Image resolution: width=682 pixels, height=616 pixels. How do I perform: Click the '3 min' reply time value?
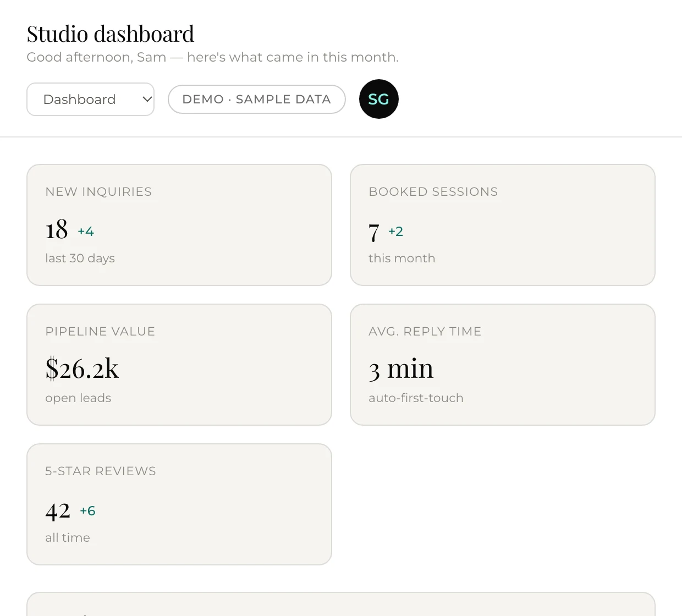(401, 369)
